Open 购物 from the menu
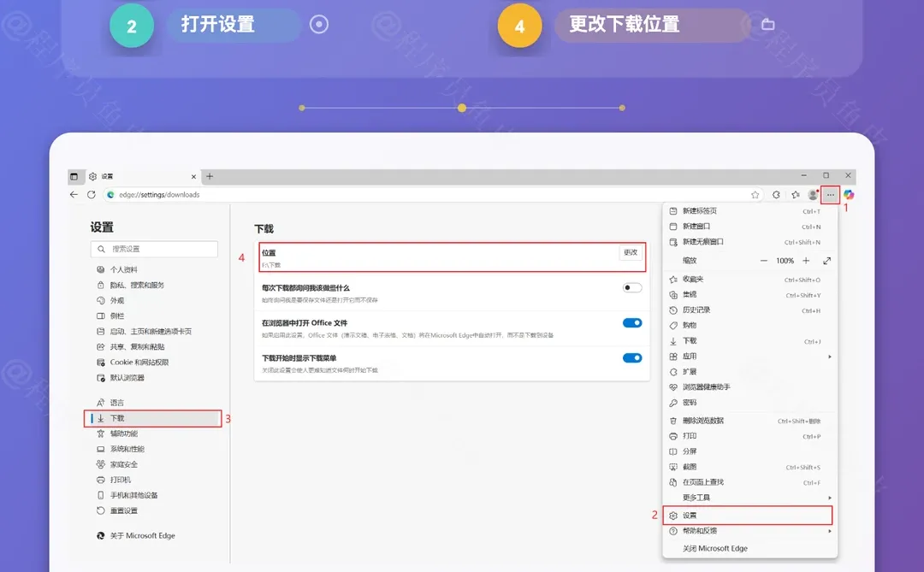924x572 pixels. coord(749,325)
